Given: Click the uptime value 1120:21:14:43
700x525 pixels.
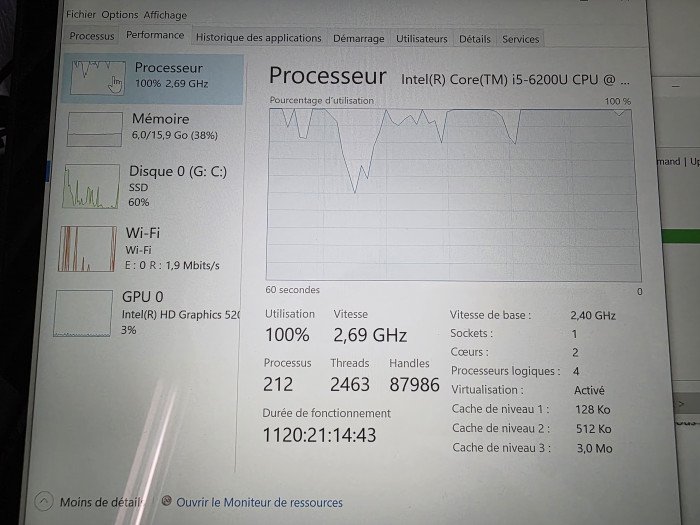Looking at the screenshot, I should 319,435.
